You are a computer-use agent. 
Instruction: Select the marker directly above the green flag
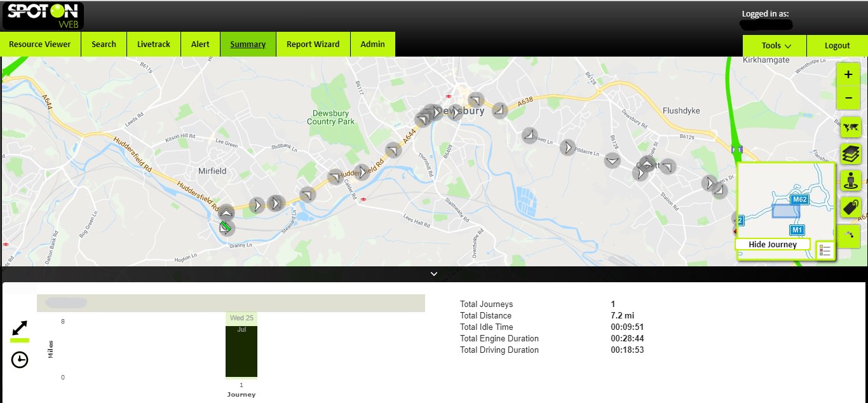coord(226,212)
